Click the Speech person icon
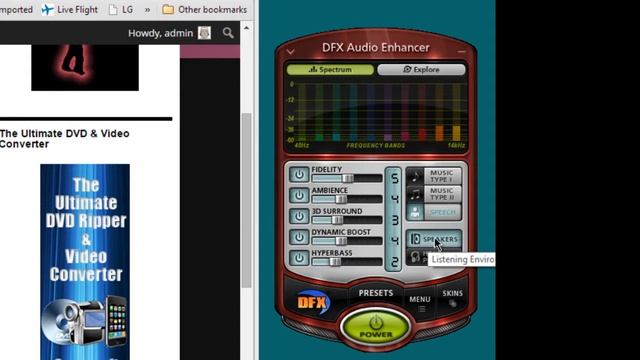 point(415,212)
